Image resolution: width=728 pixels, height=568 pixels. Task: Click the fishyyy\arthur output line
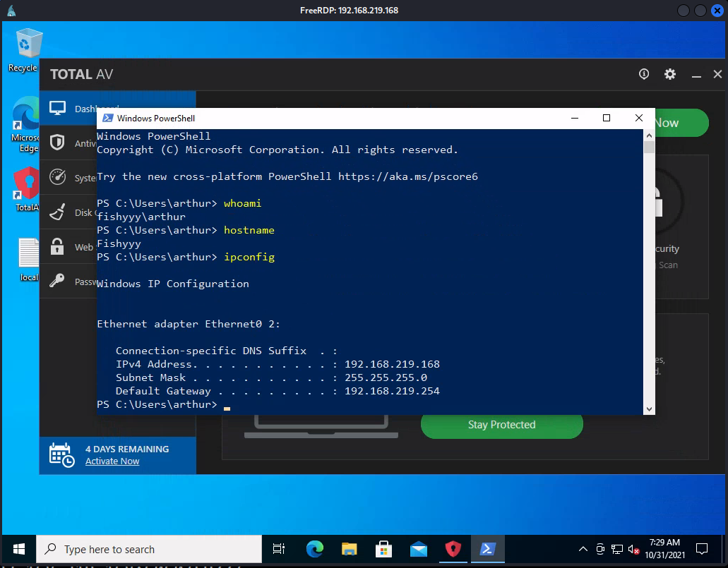click(x=141, y=217)
